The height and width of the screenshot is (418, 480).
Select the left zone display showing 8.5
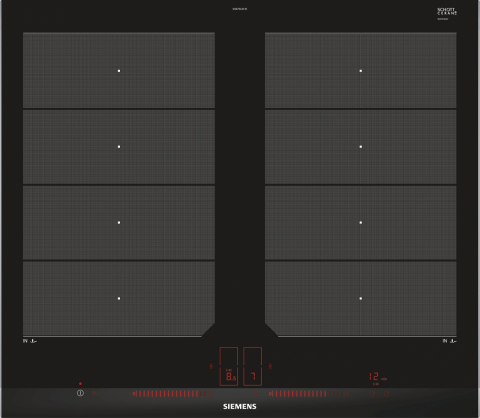pos(229,366)
